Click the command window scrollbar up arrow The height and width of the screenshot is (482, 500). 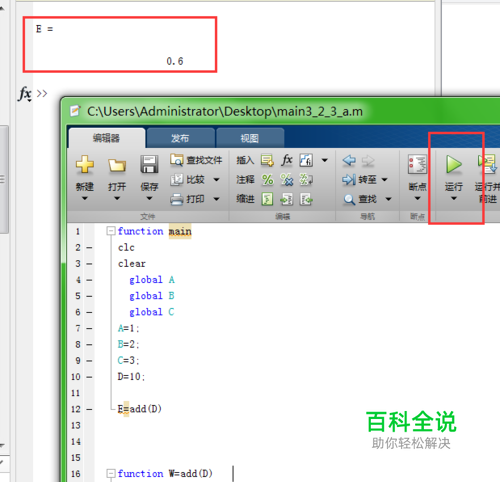click(2, 7)
